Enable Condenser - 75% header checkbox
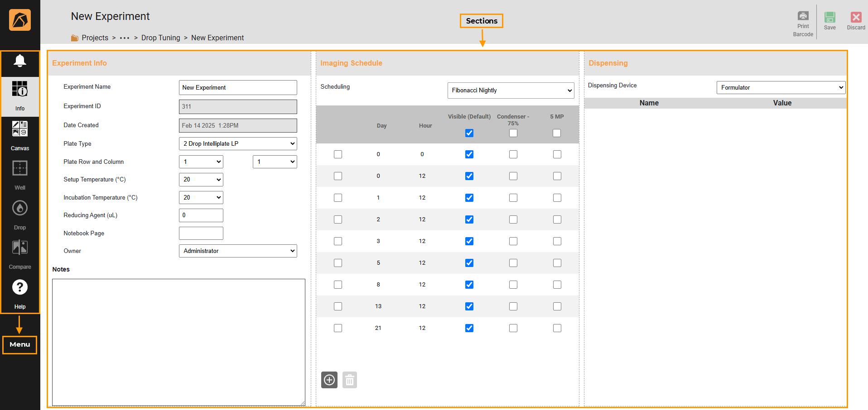This screenshot has height=410, width=868. point(513,133)
